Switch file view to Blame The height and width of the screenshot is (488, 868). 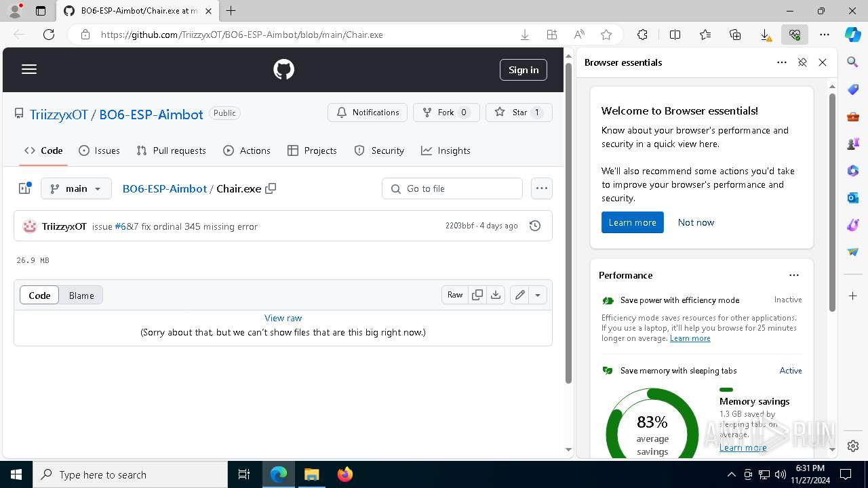click(81, 295)
